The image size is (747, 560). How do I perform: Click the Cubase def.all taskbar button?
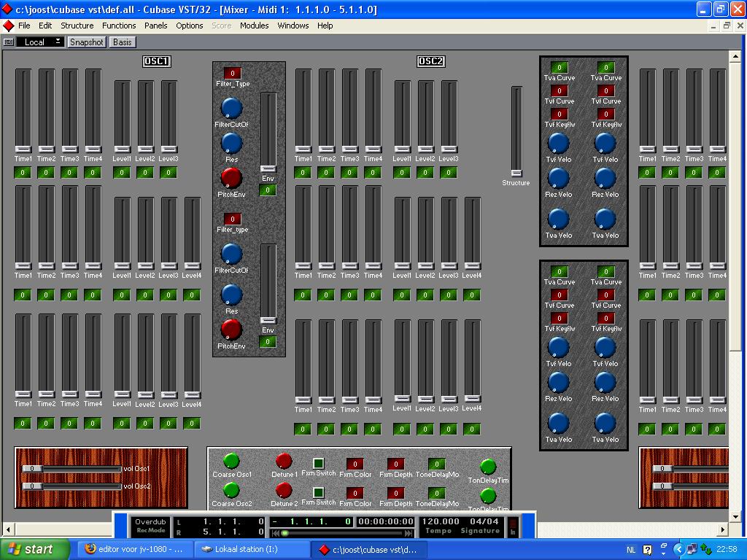pos(368,550)
